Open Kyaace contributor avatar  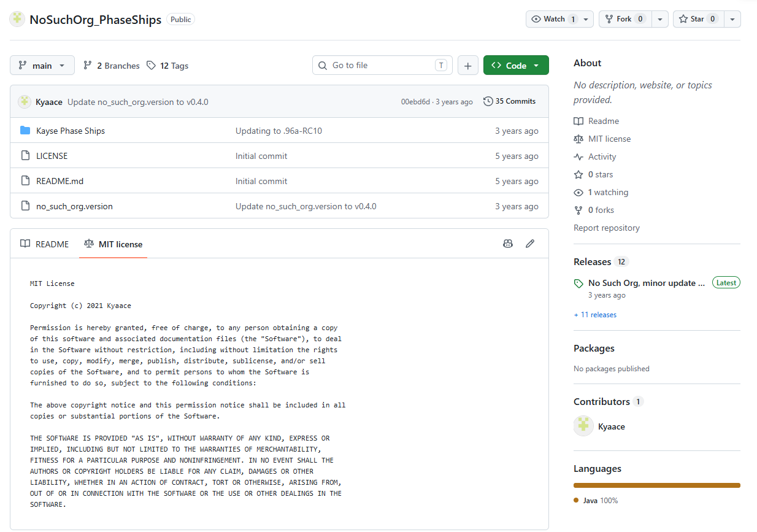(x=583, y=426)
